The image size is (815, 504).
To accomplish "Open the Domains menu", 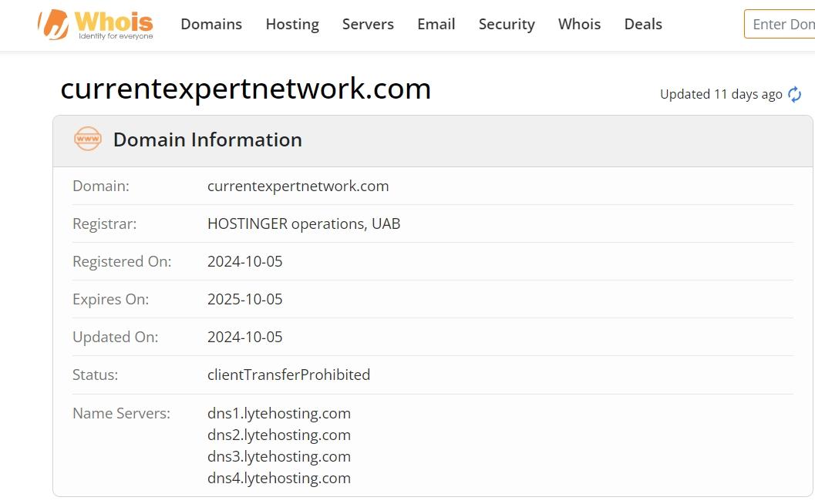I will pyautogui.click(x=211, y=24).
